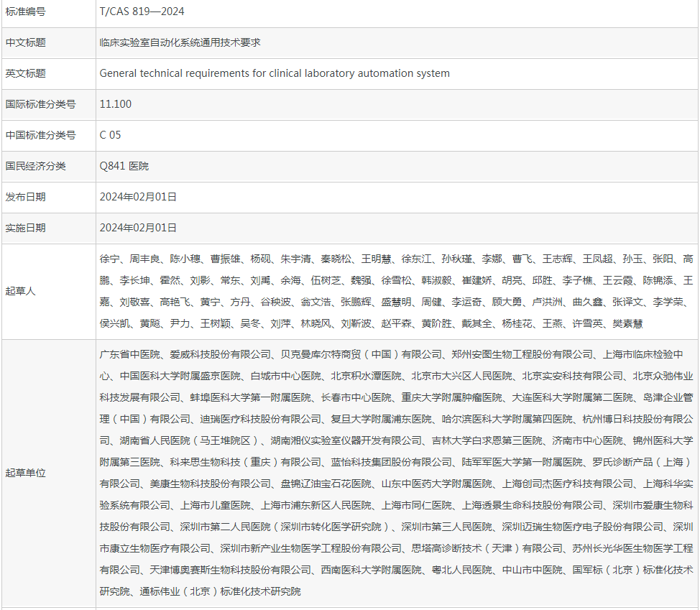Click the 起草单位 label cell
Screen dimensions: 700x610
tap(49, 473)
